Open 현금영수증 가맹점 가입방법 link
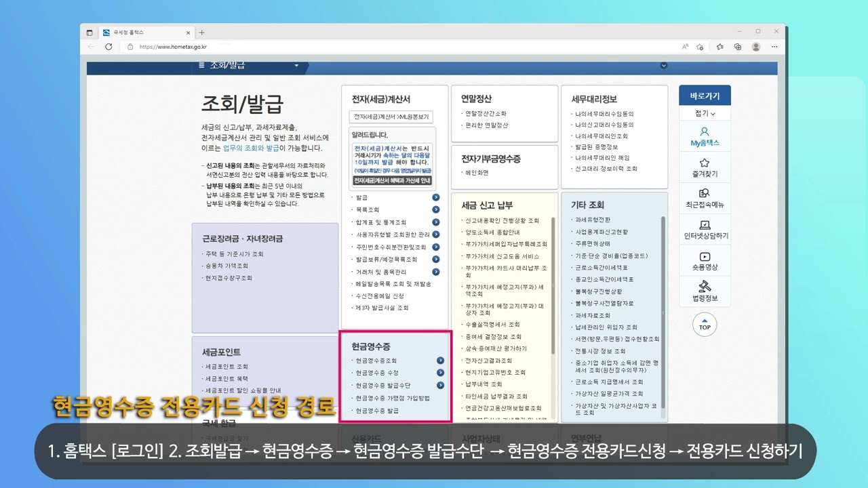 coord(393,398)
